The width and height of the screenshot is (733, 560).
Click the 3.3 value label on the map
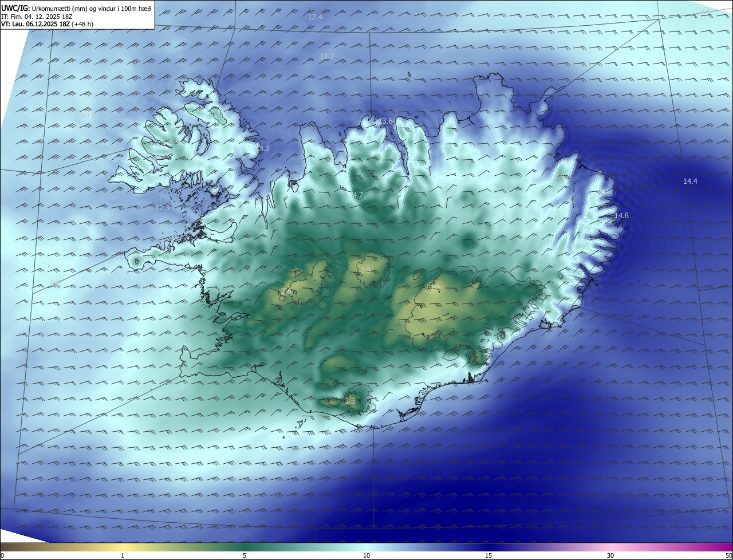(x=350, y=401)
